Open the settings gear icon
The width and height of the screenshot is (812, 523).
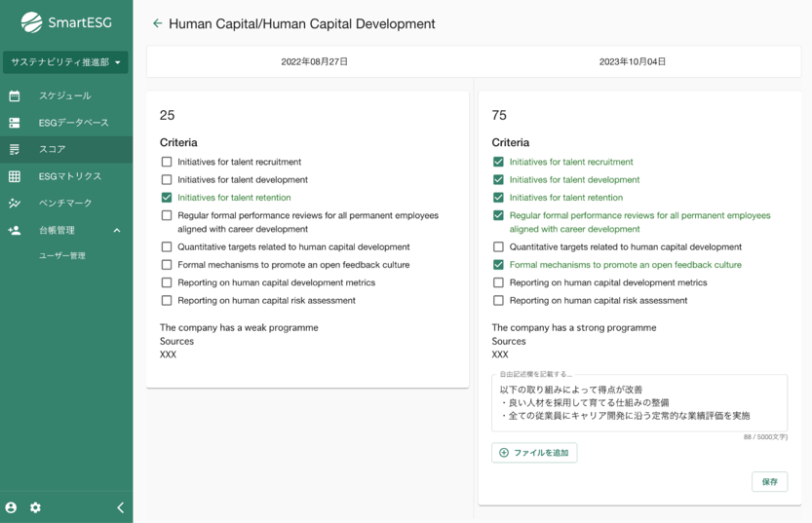pyautogui.click(x=36, y=507)
